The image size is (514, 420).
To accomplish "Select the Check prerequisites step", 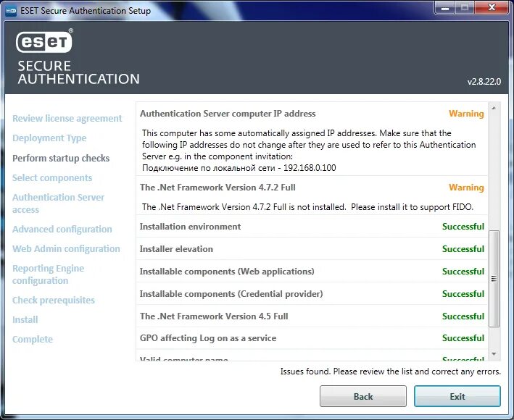I will tap(54, 301).
